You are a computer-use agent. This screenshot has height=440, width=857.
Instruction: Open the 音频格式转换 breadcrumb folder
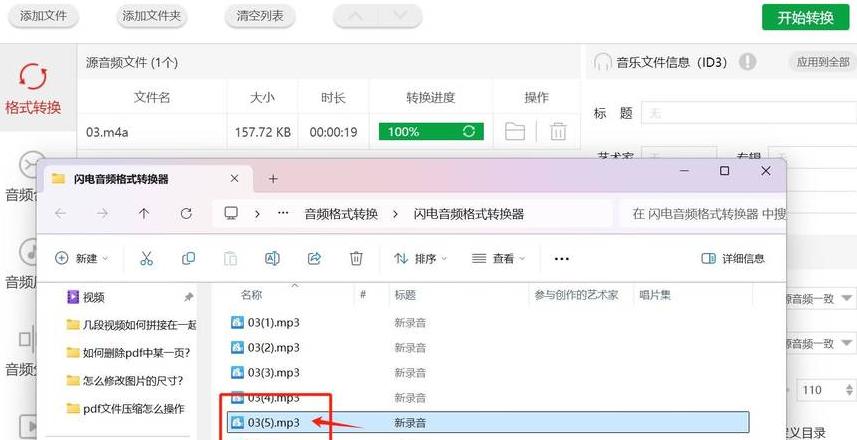pyautogui.click(x=341, y=214)
